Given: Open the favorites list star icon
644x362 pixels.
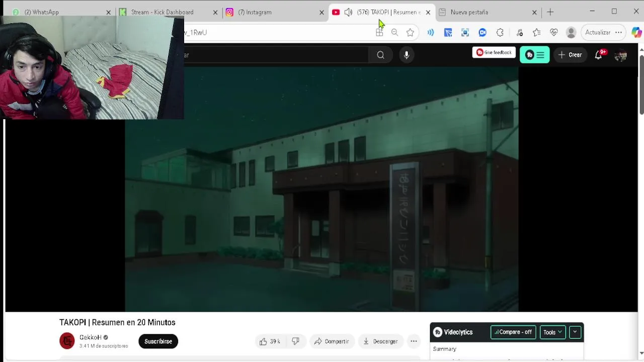Looking at the screenshot, I should click(537, 32).
